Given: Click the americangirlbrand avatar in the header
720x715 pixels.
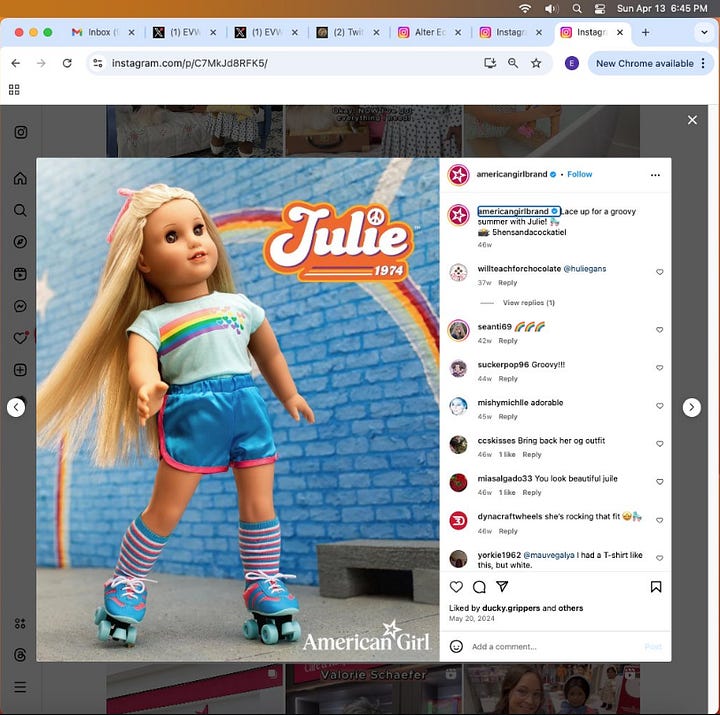Looking at the screenshot, I should click(458, 175).
